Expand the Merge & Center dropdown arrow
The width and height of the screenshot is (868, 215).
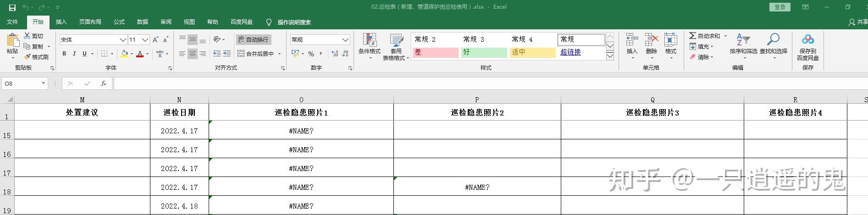278,54
